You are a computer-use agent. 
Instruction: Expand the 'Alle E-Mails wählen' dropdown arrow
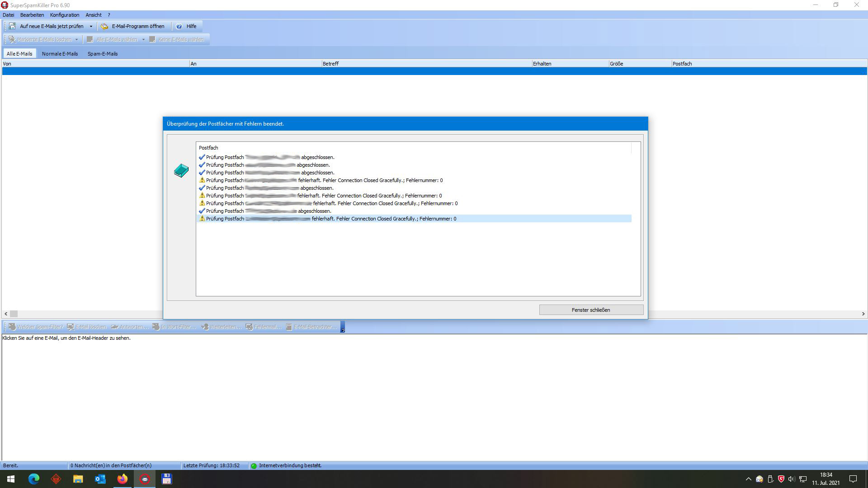pos(143,39)
